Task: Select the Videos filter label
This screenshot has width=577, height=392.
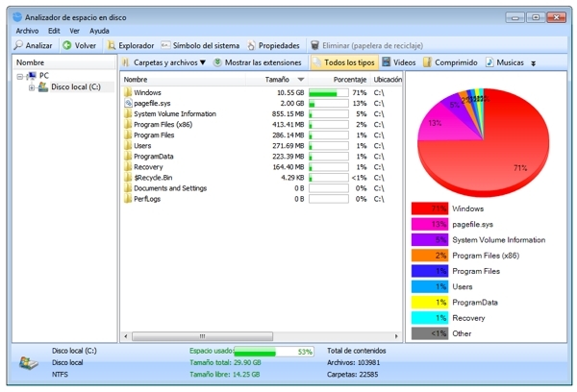Action: coord(405,62)
